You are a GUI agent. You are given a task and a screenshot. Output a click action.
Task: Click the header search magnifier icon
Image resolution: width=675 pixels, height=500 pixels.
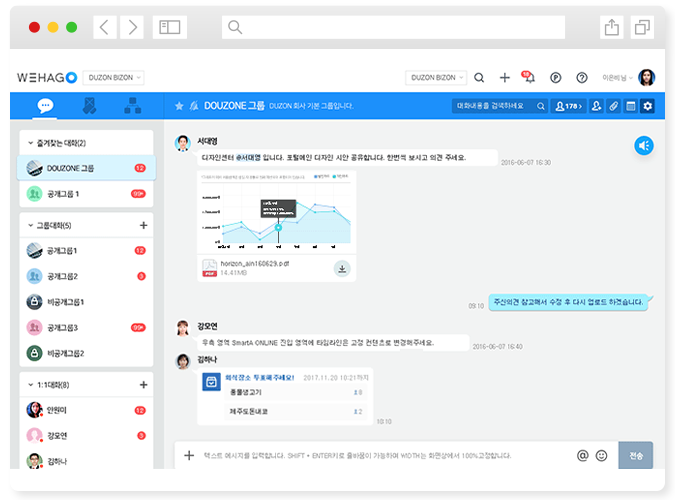point(479,78)
